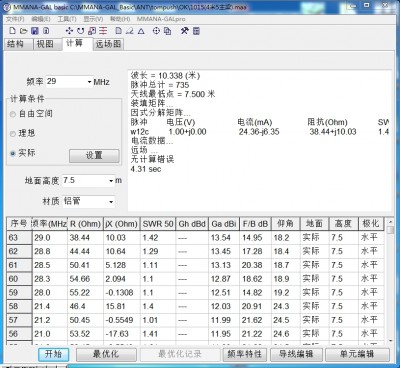400x368 pixels.
Task: Switch to the 计算 tab
Action: pyautogui.click(x=77, y=43)
